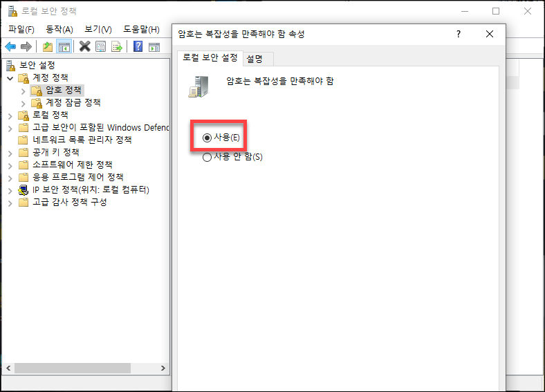This screenshot has width=545, height=392.
Task: Minimize the 로컬 보안 정책 window
Action: 465,11
